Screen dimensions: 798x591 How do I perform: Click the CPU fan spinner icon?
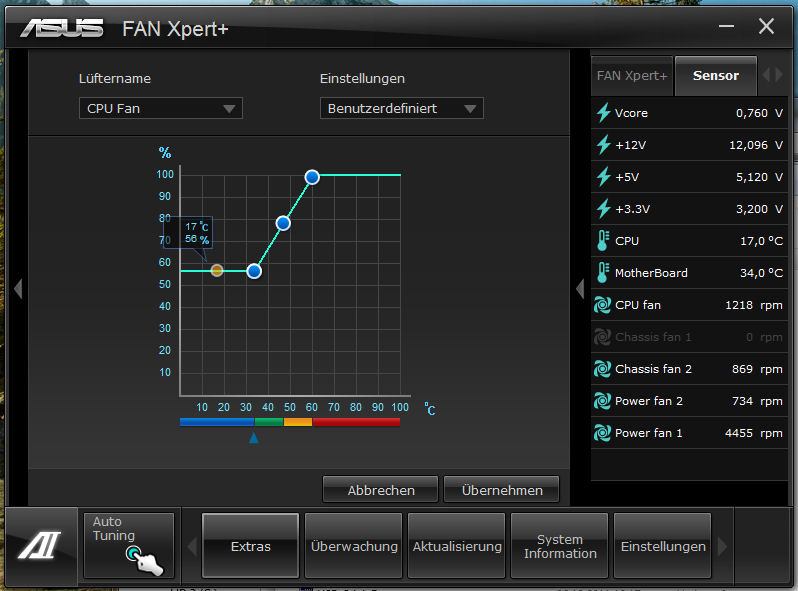[603, 305]
